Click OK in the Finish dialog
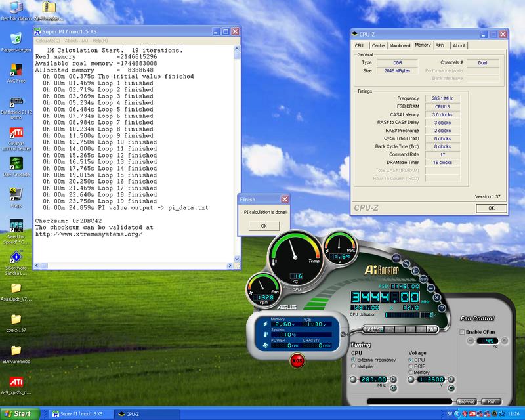The image size is (525, 420). 264,226
